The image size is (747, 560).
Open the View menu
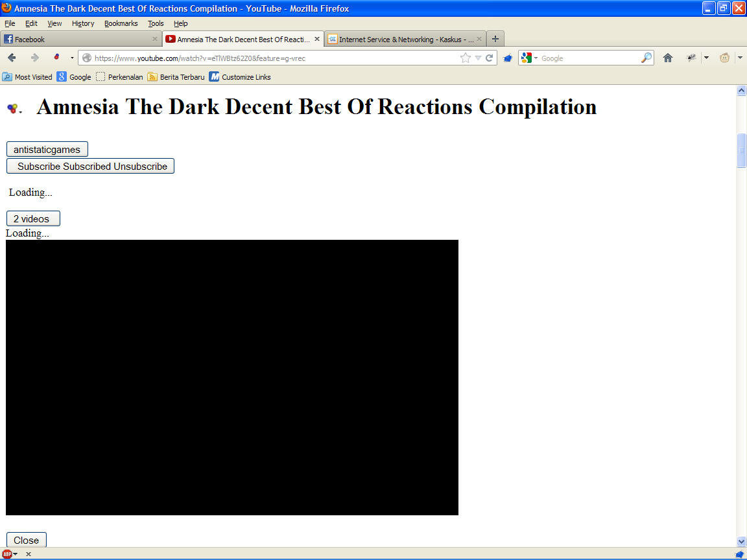point(54,23)
